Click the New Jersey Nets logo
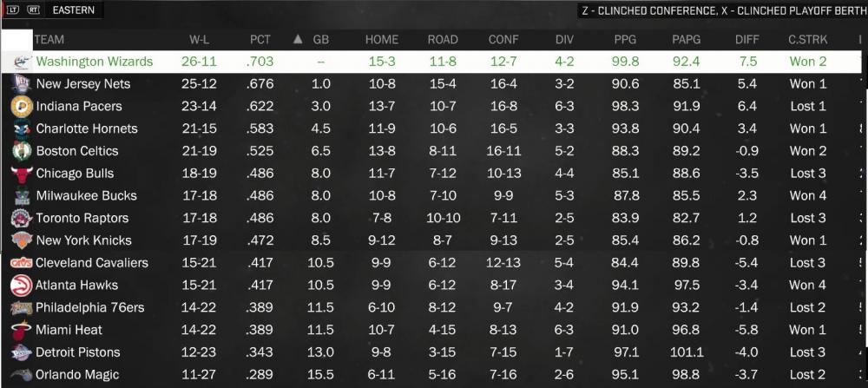Image resolution: width=868 pixels, height=388 pixels. pos(21,84)
